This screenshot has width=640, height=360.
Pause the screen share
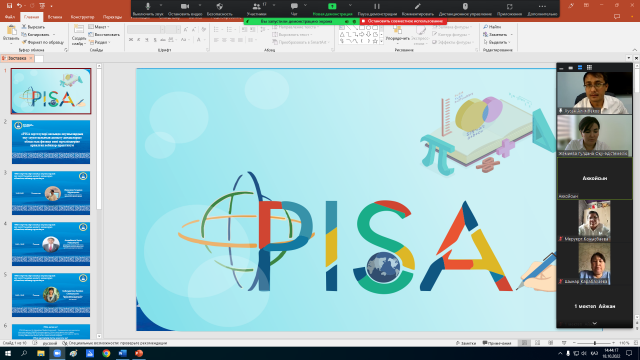(377, 6)
